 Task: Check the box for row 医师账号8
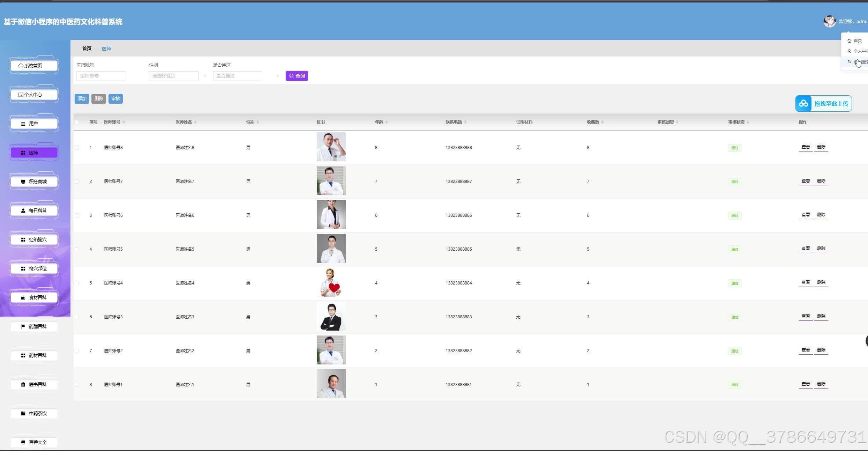click(77, 148)
